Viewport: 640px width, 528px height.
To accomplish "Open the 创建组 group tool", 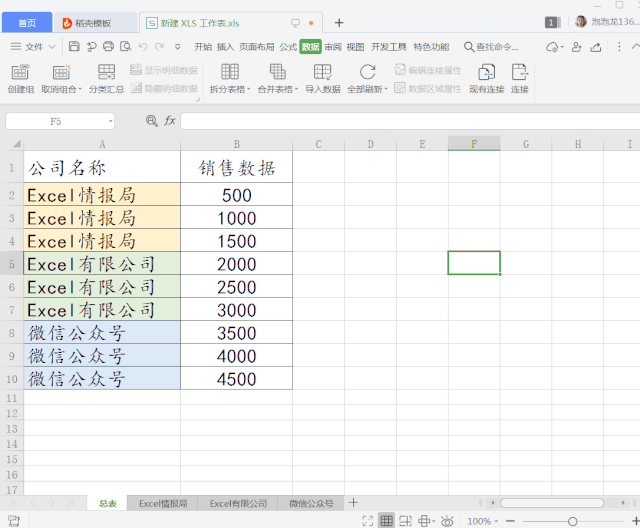I will (x=20, y=79).
